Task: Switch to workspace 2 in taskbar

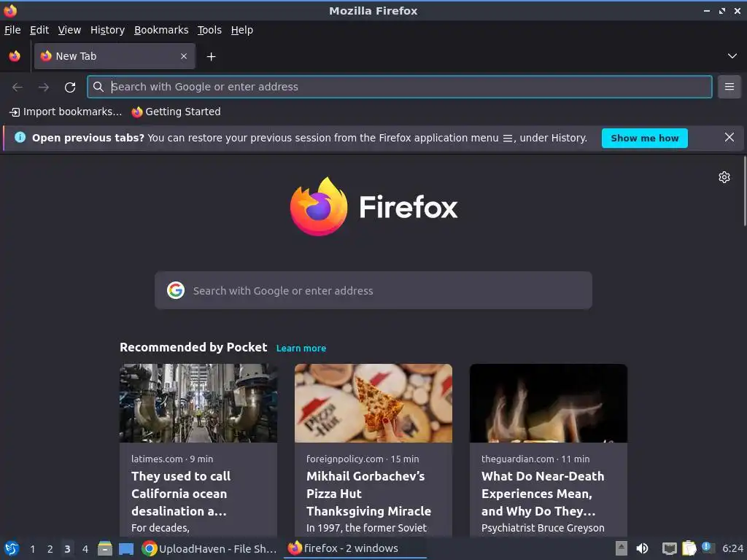Action: pyautogui.click(x=50, y=549)
